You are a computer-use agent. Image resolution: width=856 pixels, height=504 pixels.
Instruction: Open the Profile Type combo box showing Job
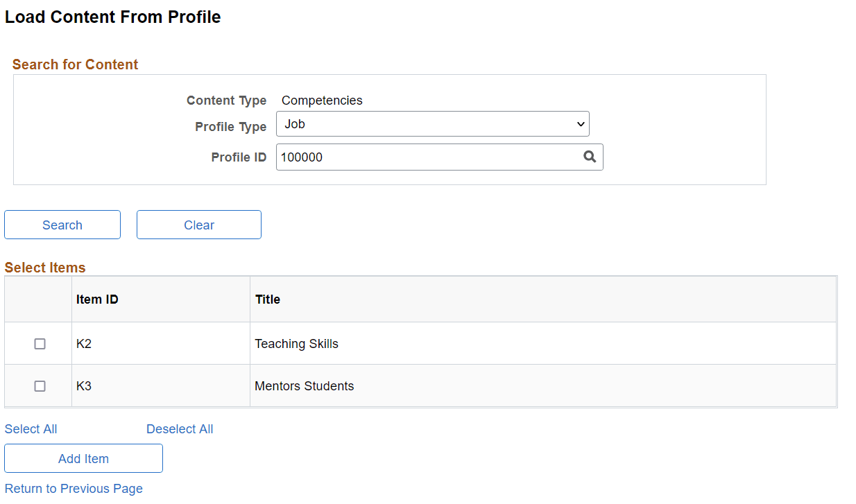pos(433,123)
